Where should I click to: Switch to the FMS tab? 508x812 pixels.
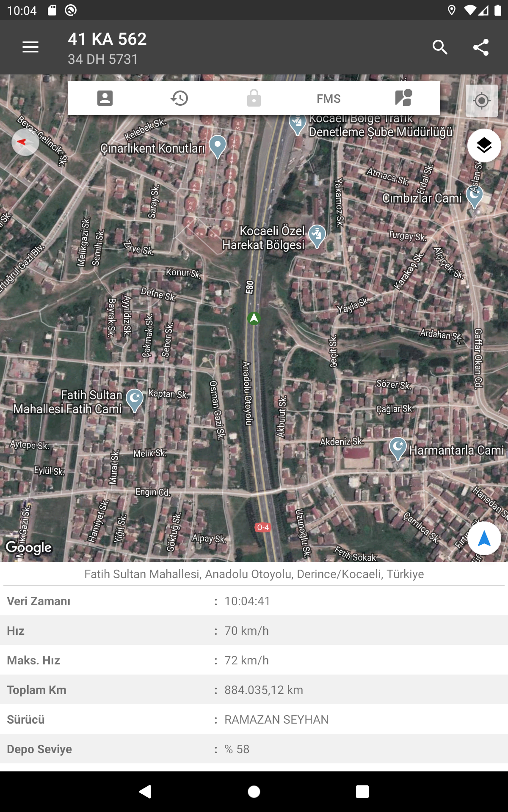tap(329, 99)
